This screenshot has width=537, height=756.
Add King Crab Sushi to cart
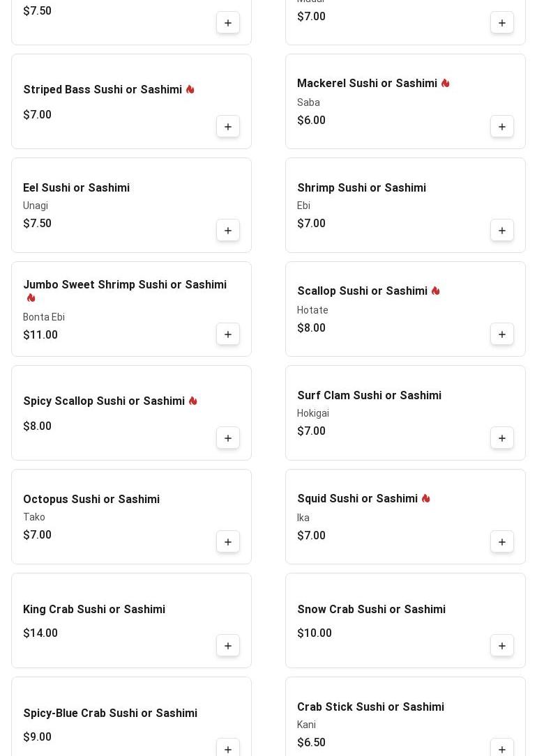(x=228, y=646)
